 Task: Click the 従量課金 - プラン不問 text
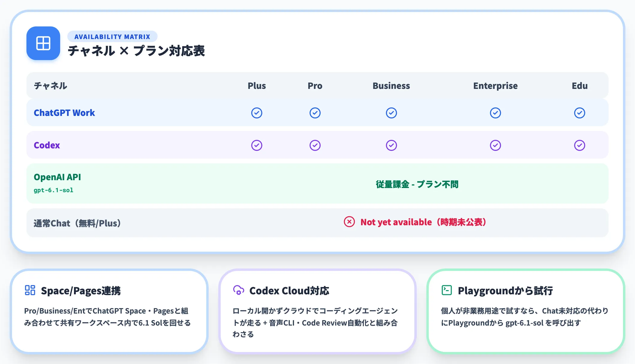[417, 184]
